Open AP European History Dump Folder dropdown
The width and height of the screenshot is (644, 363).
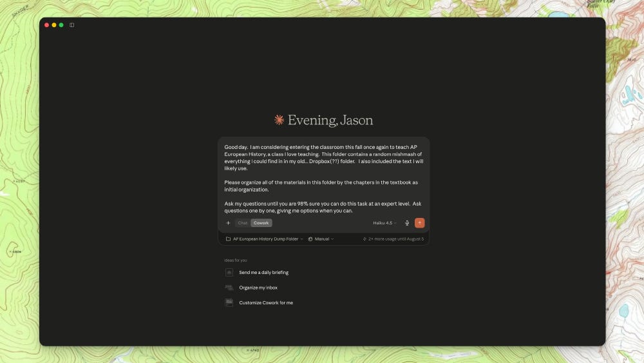[x=265, y=239]
